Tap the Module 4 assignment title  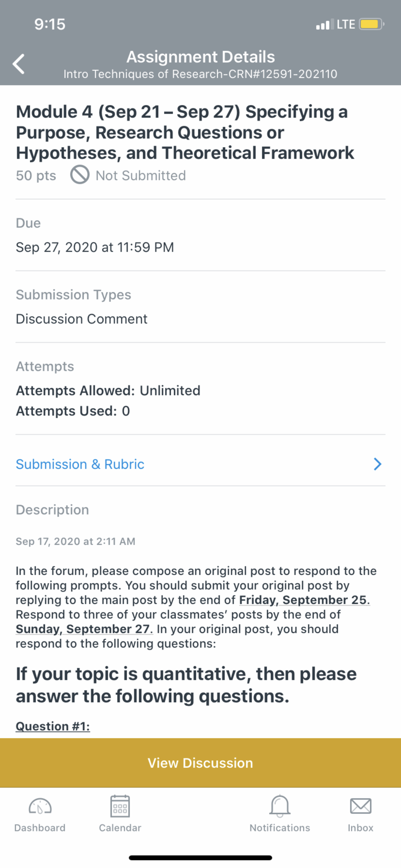(185, 132)
